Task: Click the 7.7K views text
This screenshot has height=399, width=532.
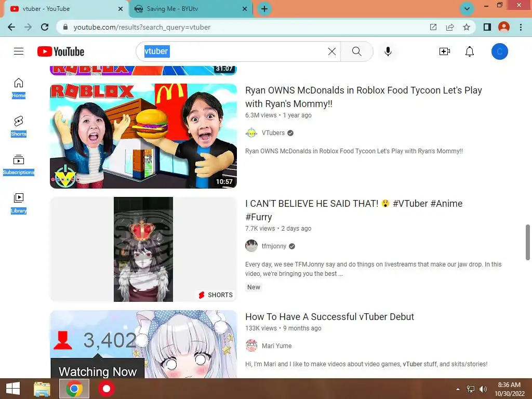Action: coord(260,229)
